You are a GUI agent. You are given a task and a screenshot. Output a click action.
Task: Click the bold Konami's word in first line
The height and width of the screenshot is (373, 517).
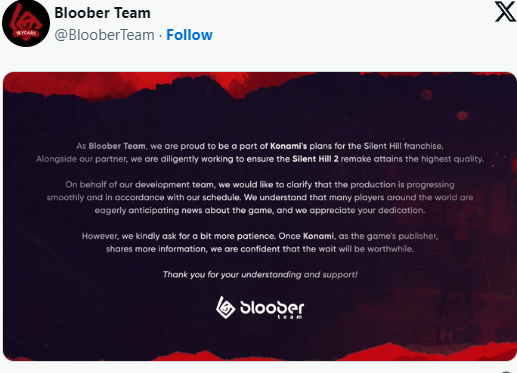pyautogui.click(x=288, y=146)
